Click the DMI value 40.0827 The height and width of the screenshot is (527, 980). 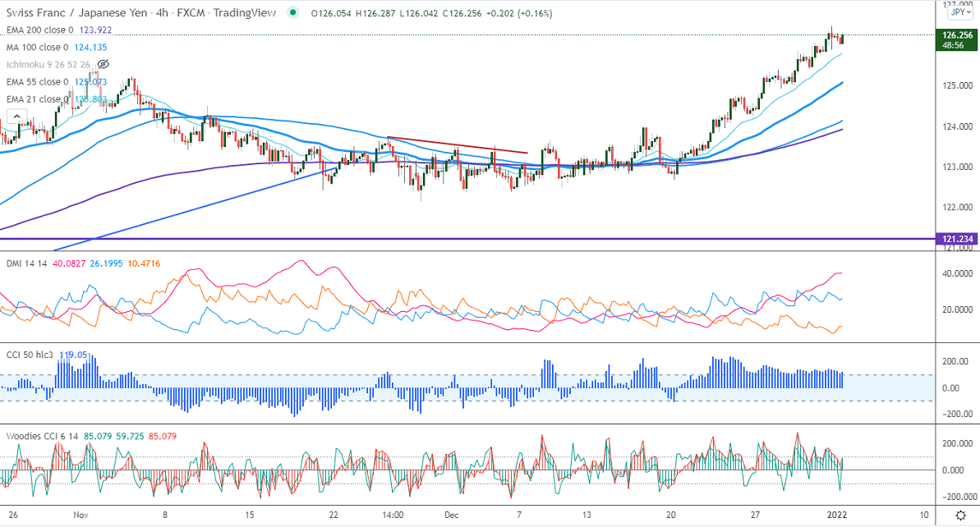coord(69,263)
